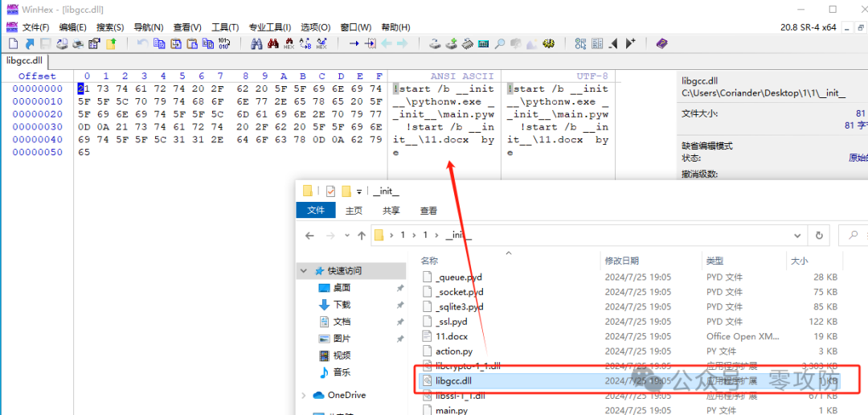Select the file _sqlite3.pyd
868x415 pixels.
point(460,306)
